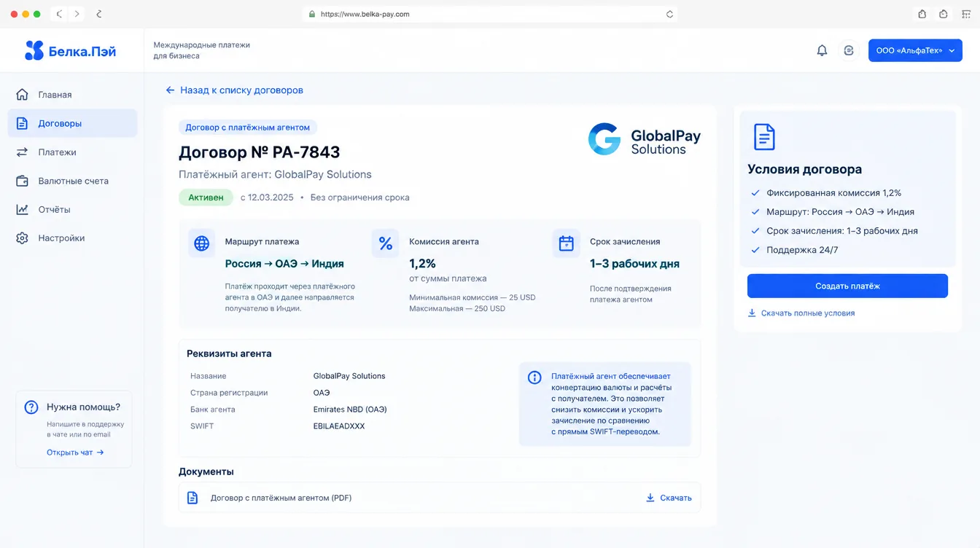Click the GlobalPay Solutions logo
Image resolution: width=980 pixels, height=548 pixels.
click(645, 139)
